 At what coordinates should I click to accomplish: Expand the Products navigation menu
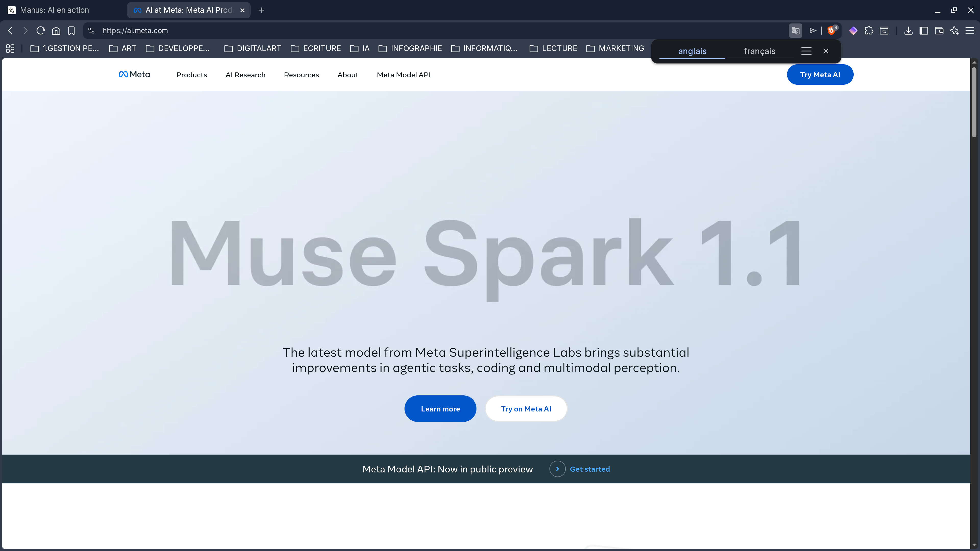click(191, 75)
